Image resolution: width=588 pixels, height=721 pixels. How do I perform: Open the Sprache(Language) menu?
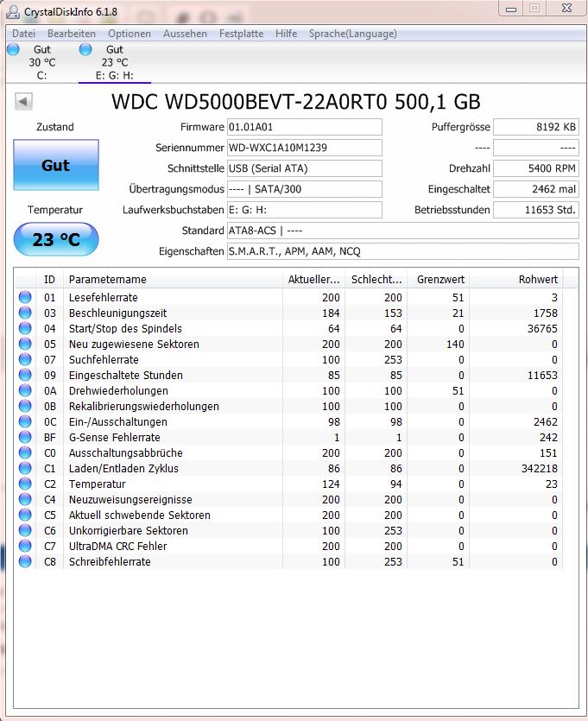pos(352,34)
